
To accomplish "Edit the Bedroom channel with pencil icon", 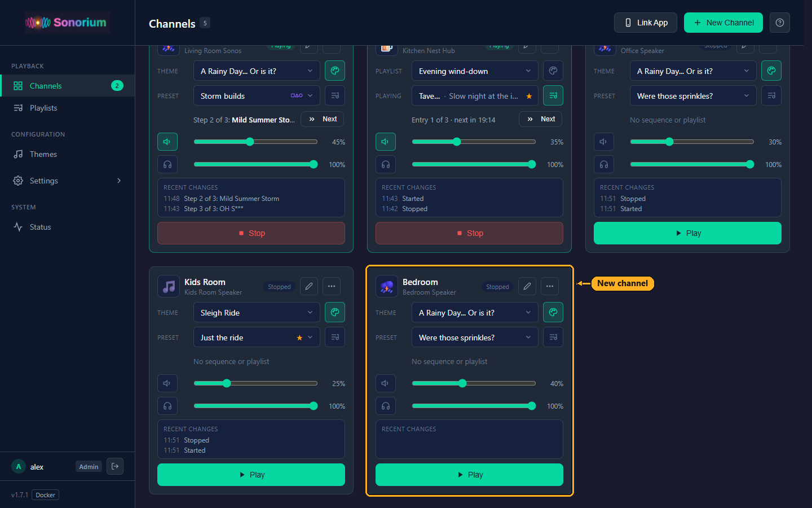I will pos(527,286).
